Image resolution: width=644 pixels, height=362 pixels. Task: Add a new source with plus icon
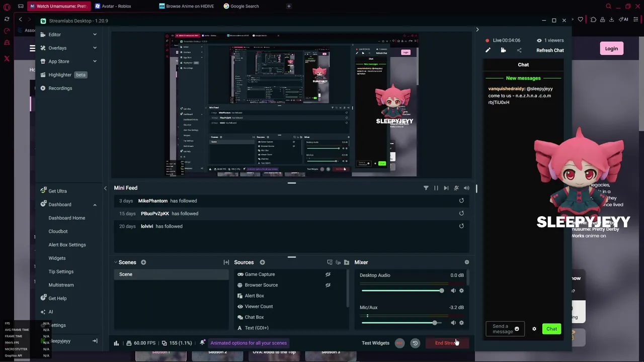point(262,262)
